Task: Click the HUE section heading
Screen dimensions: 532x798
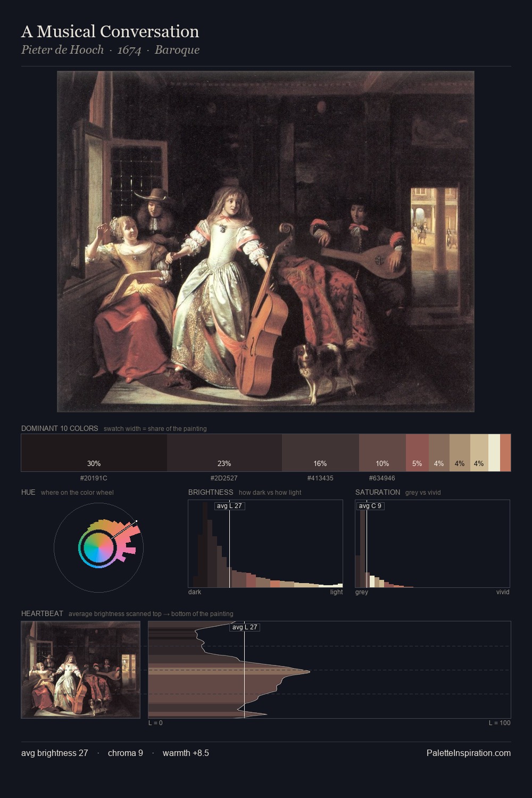Action: (x=28, y=492)
